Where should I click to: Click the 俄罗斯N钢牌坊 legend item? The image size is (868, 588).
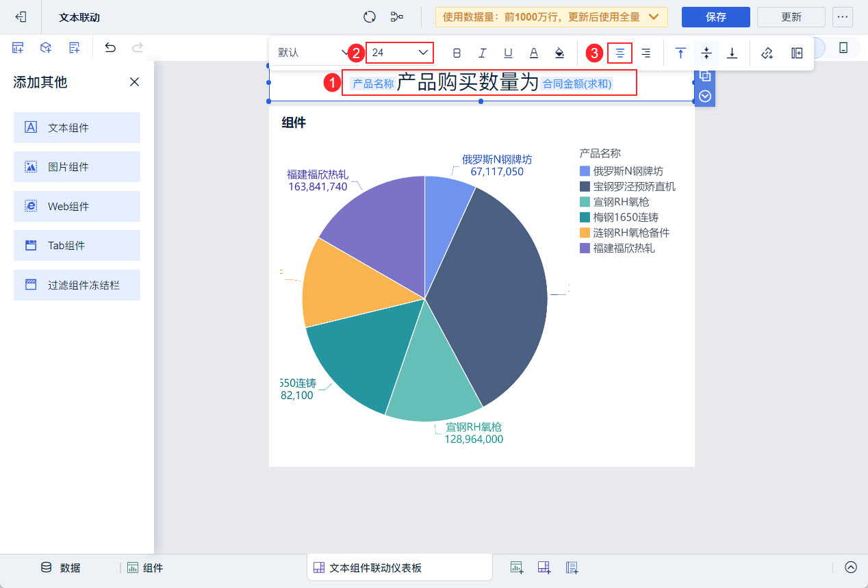tap(622, 171)
